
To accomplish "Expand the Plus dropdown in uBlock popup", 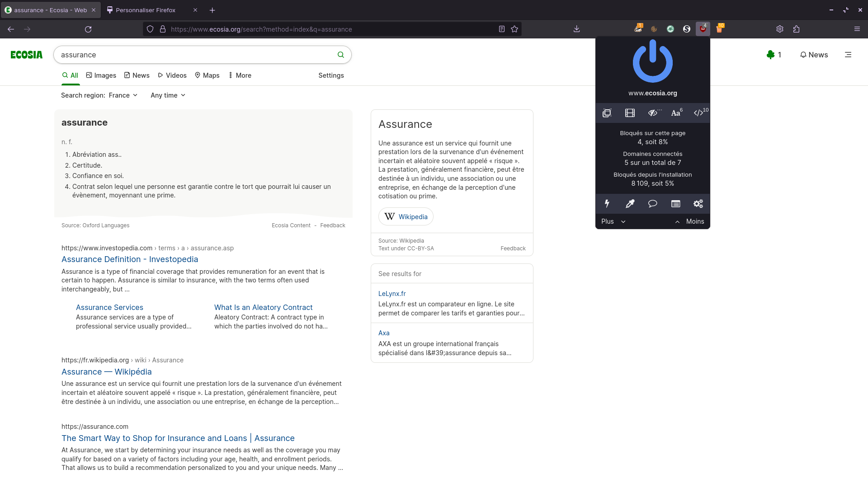I will pos(613,221).
